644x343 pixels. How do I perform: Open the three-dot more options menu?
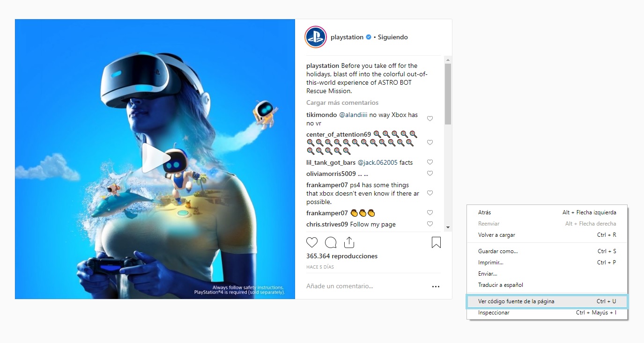coord(436,286)
